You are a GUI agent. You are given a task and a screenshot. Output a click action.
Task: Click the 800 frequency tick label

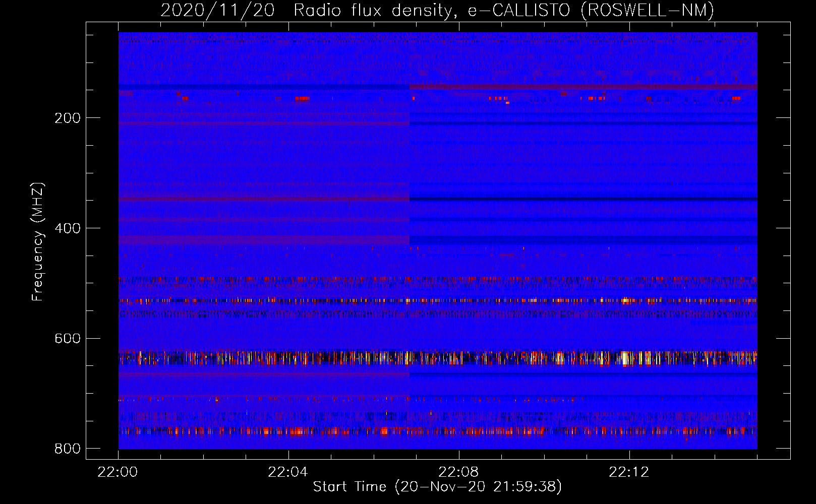(68, 449)
